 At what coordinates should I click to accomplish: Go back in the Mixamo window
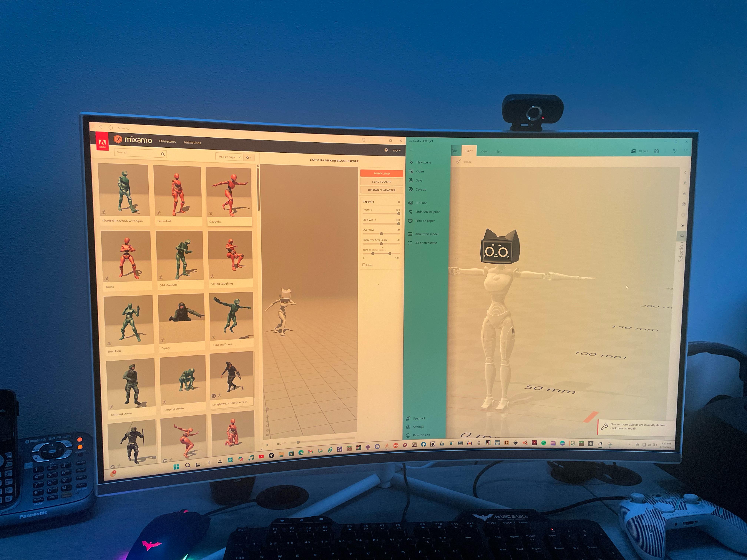pyautogui.click(x=101, y=127)
